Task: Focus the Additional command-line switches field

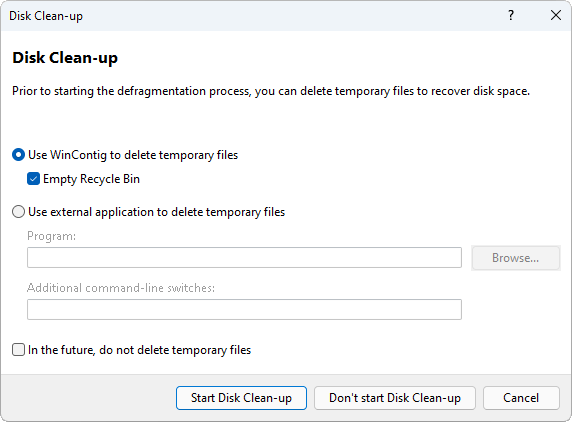Action: click(x=244, y=309)
